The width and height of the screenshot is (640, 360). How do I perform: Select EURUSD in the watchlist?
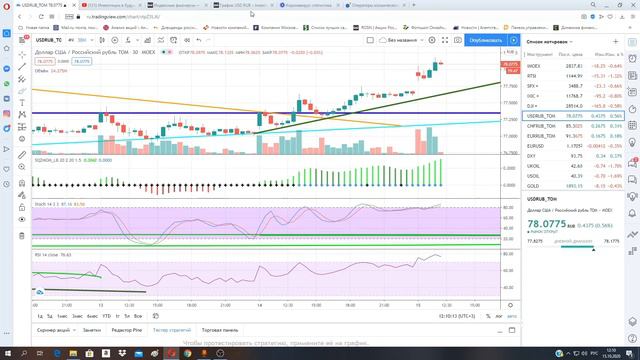[x=573, y=146]
